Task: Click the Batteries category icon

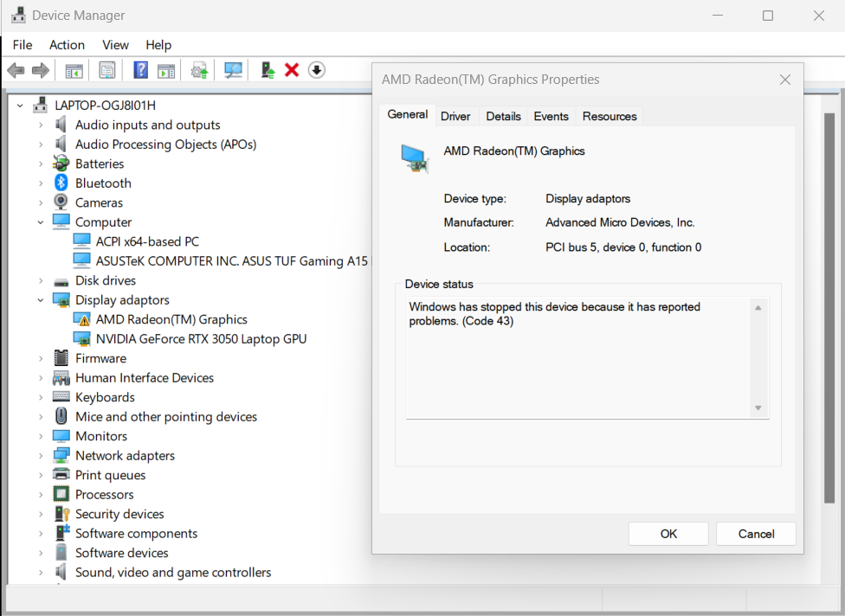Action: pyautogui.click(x=61, y=164)
